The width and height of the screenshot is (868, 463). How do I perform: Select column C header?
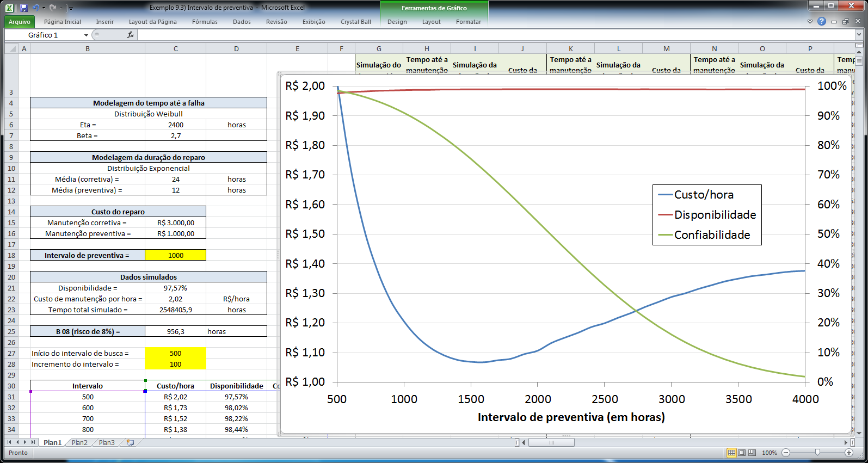pyautogui.click(x=176, y=48)
